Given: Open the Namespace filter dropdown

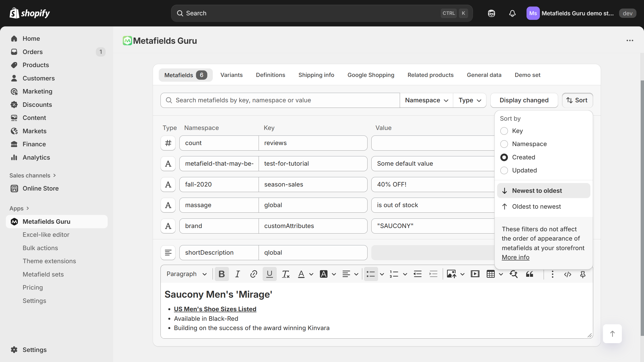Looking at the screenshot, I should coord(426,100).
